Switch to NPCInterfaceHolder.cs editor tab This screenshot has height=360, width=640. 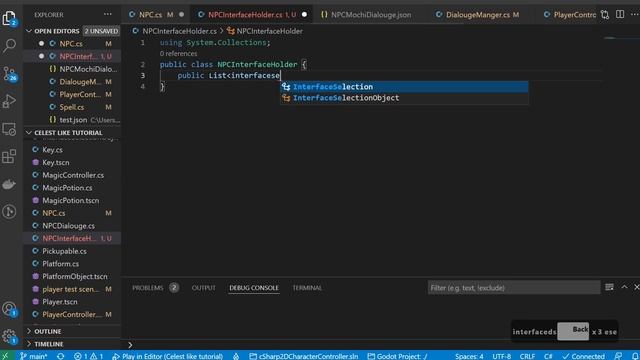click(x=252, y=15)
